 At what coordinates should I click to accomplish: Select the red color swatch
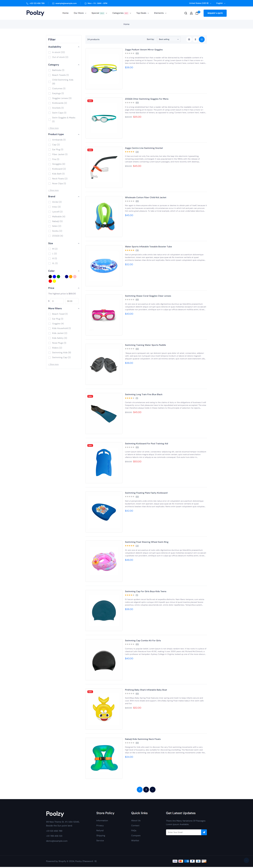[50, 281]
